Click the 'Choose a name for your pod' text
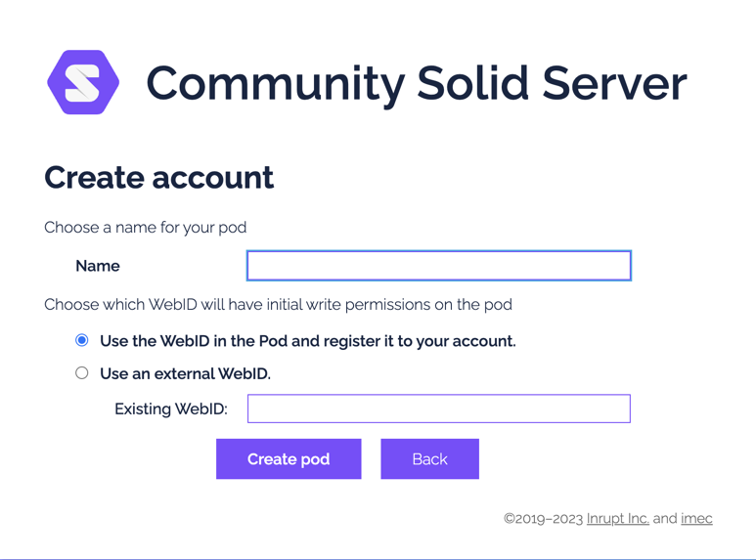 point(146,228)
